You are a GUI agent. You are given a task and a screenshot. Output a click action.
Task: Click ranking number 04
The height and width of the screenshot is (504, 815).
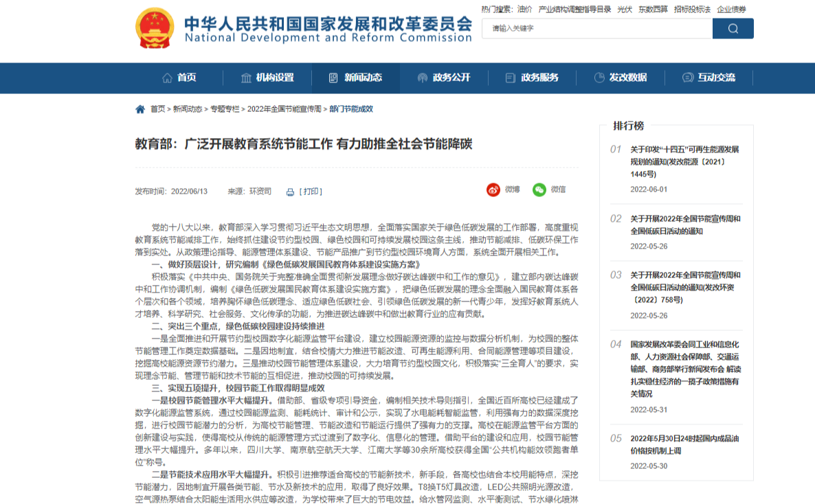coord(616,345)
